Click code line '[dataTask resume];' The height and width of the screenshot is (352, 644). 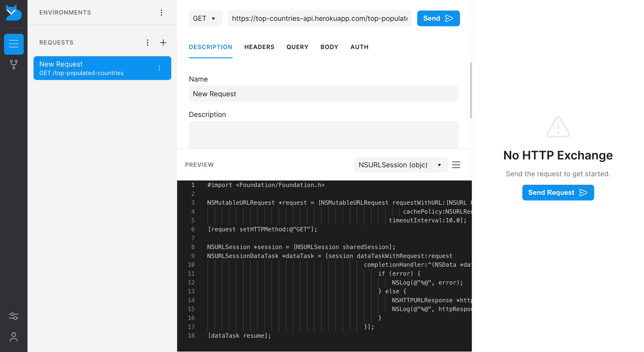(239, 336)
